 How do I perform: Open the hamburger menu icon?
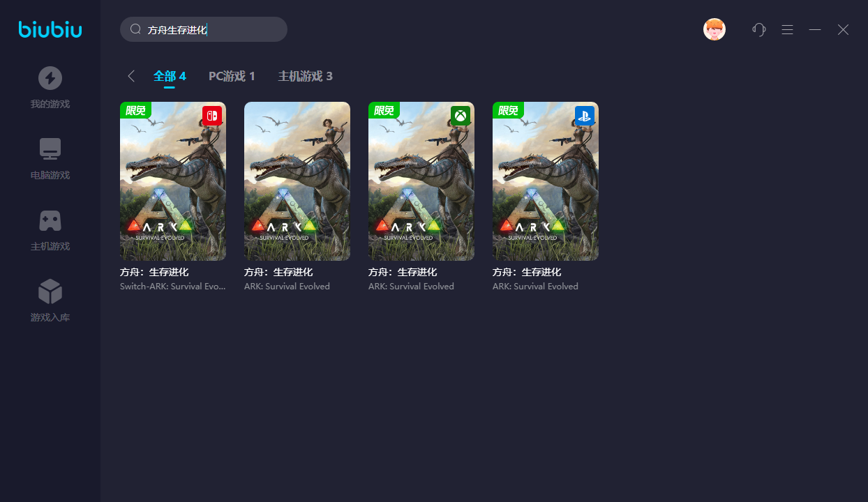[x=787, y=29]
